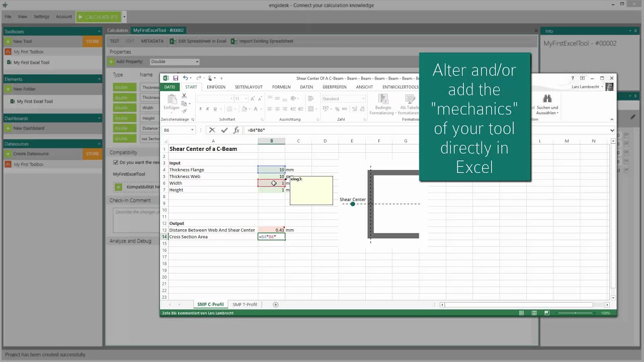Open the DATEI backstage tab

click(170, 87)
